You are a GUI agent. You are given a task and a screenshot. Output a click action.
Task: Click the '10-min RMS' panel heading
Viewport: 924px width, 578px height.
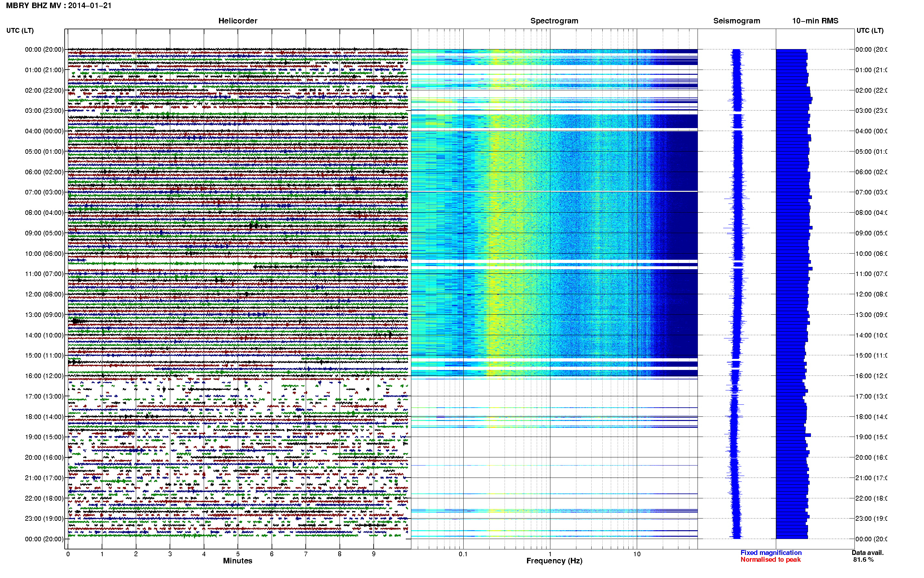[815, 21]
